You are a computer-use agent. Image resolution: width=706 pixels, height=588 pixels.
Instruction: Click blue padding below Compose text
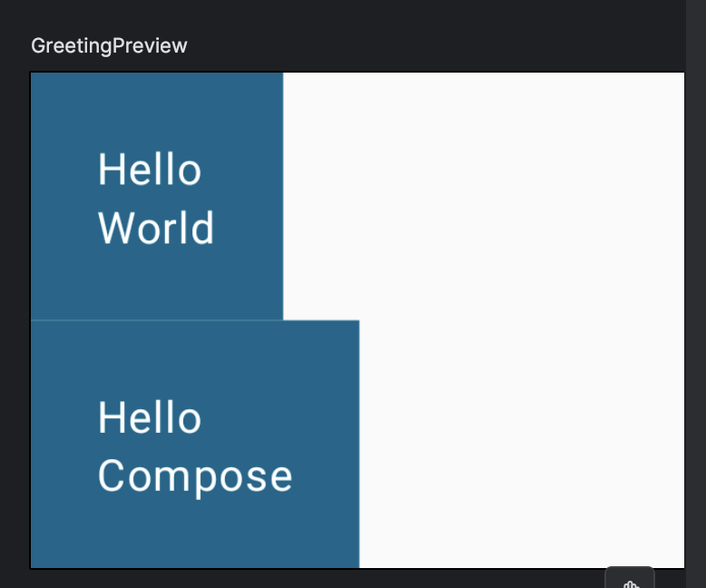pyautogui.click(x=195, y=534)
